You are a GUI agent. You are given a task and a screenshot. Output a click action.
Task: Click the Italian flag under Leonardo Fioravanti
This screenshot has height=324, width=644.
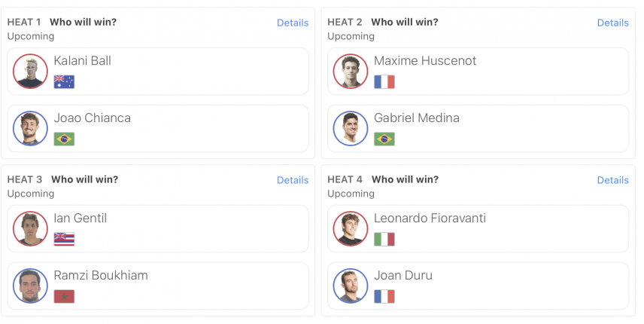(384, 240)
